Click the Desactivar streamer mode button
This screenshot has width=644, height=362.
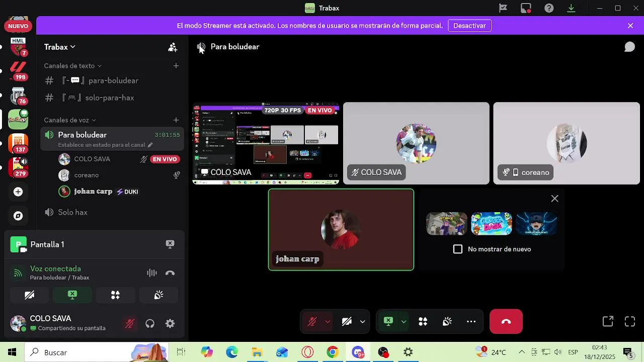469,26
